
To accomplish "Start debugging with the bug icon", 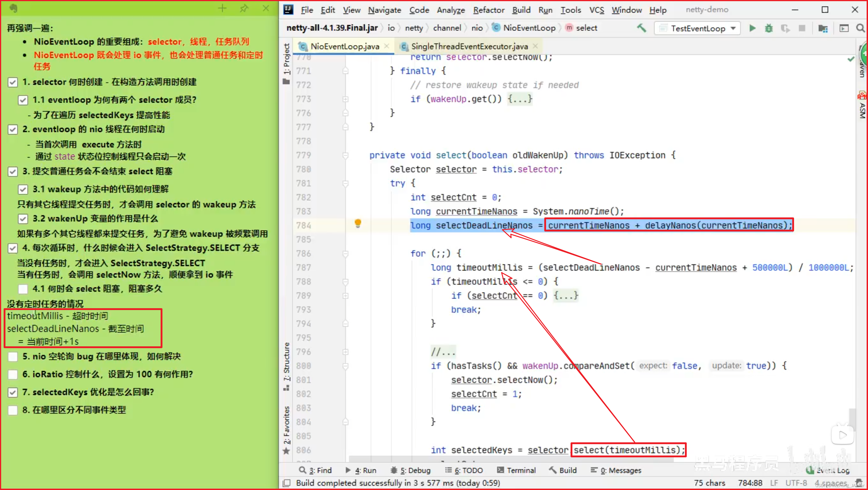I will (x=769, y=28).
